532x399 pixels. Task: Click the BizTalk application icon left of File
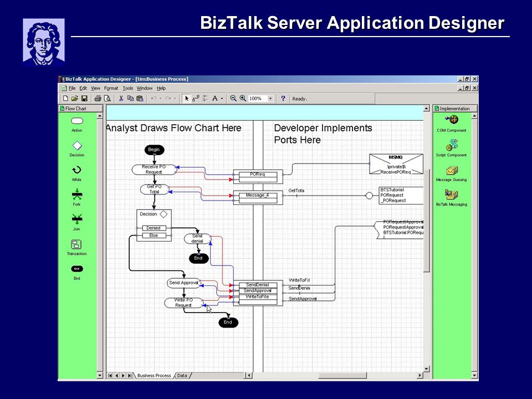click(64, 88)
